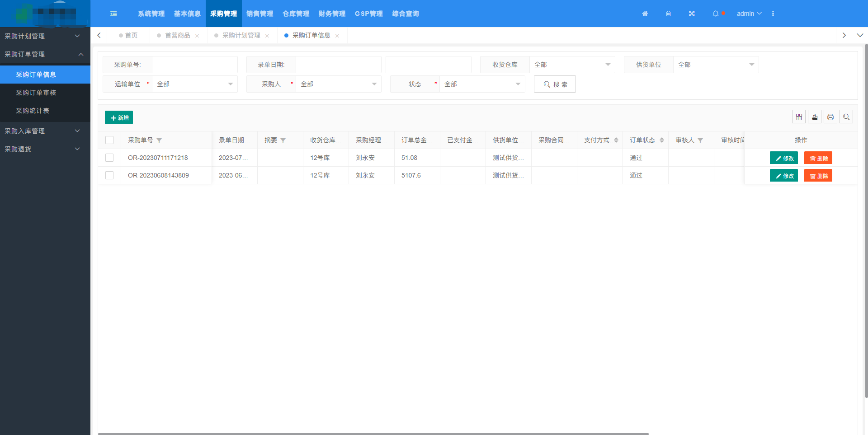
Task: Click the second 录单日期 end date field
Action: pyautogui.click(x=429, y=65)
